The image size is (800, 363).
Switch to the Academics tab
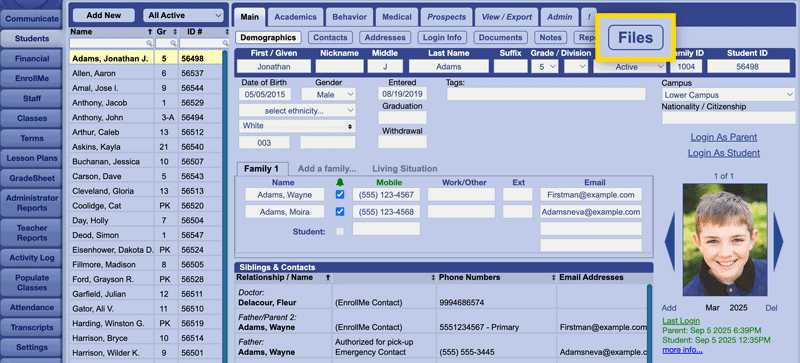295,17
